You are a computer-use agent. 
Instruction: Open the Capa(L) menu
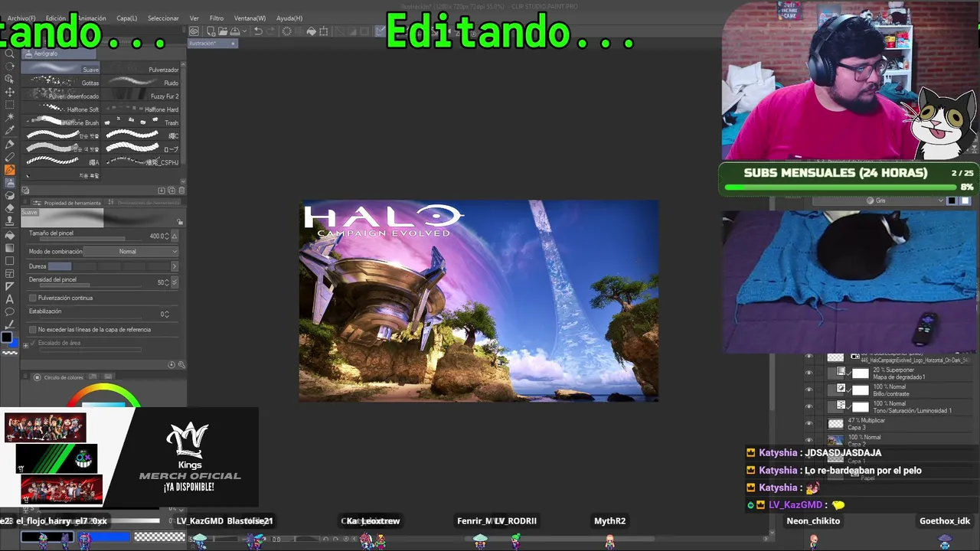[x=127, y=18]
